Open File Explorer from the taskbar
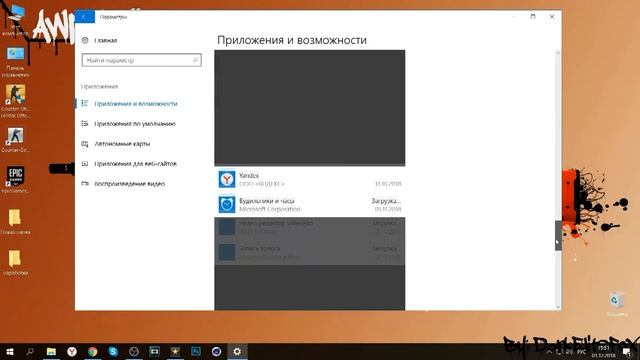Viewport: 640px width, 360px height. coord(51,351)
